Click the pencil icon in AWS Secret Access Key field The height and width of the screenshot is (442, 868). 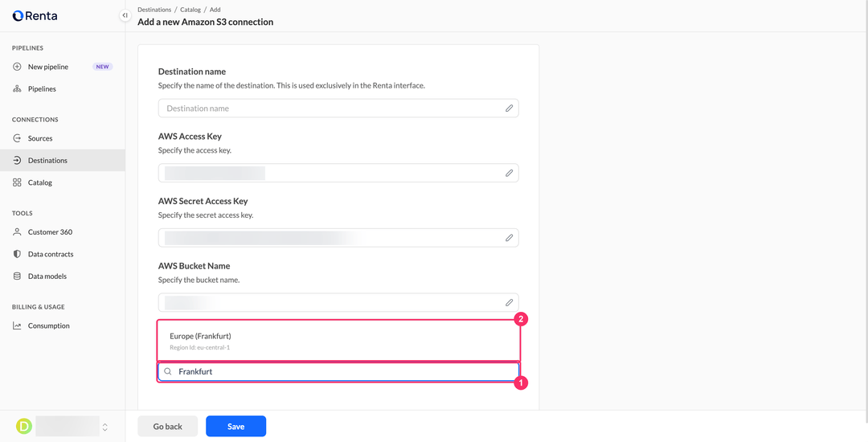509,238
